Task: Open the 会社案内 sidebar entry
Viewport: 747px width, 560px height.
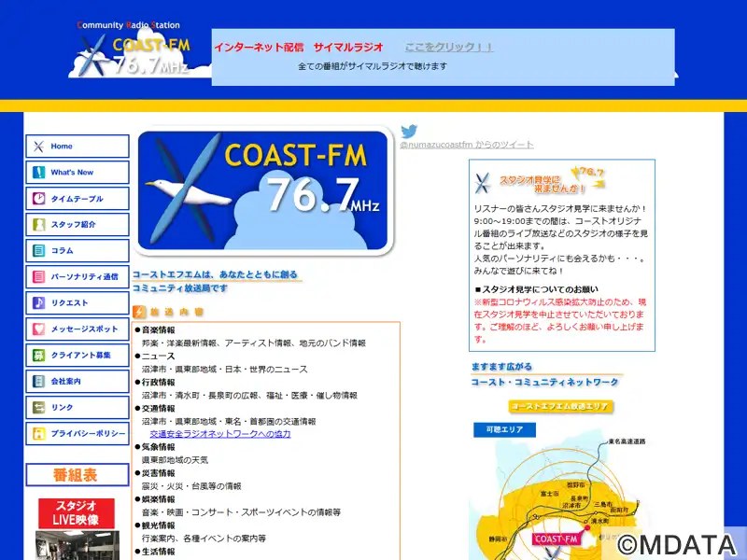Action: 78,382
